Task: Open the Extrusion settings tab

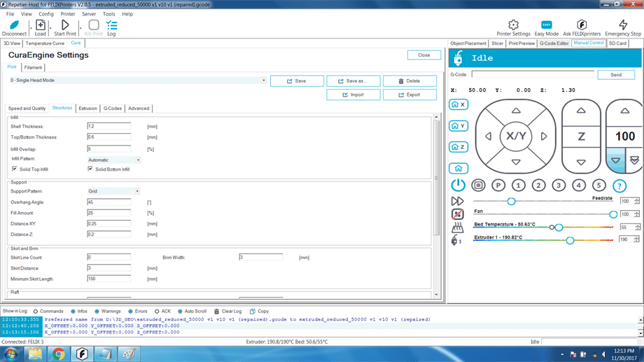Action: coord(87,109)
